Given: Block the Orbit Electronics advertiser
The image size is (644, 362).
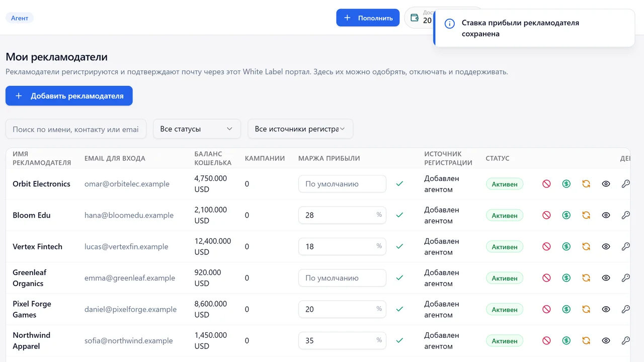Looking at the screenshot, I should [x=546, y=184].
